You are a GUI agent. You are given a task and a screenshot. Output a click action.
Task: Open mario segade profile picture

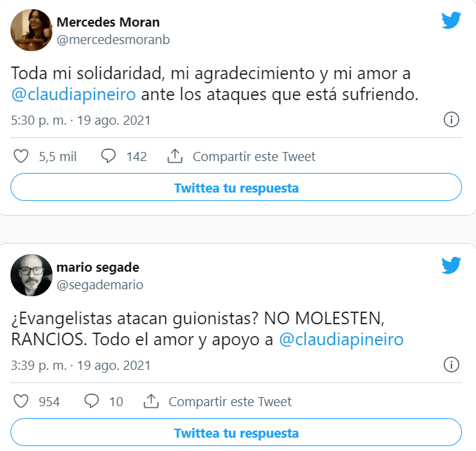31,275
